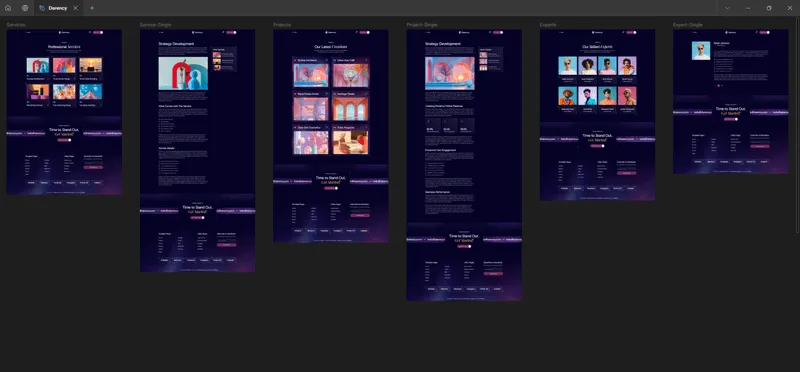
Task: Select curly-haired expert portrait on purple background
Action: click(587, 66)
